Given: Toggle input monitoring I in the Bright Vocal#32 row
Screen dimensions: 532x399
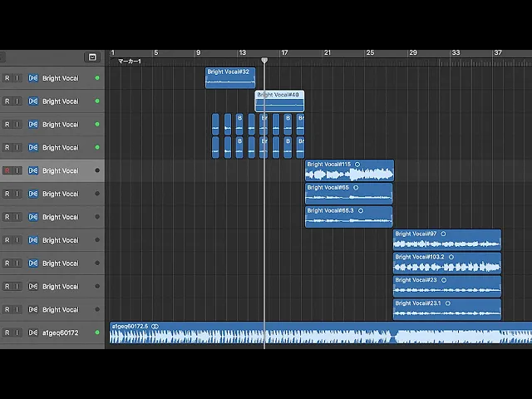Looking at the screenshot, I should tap(17, 78).
